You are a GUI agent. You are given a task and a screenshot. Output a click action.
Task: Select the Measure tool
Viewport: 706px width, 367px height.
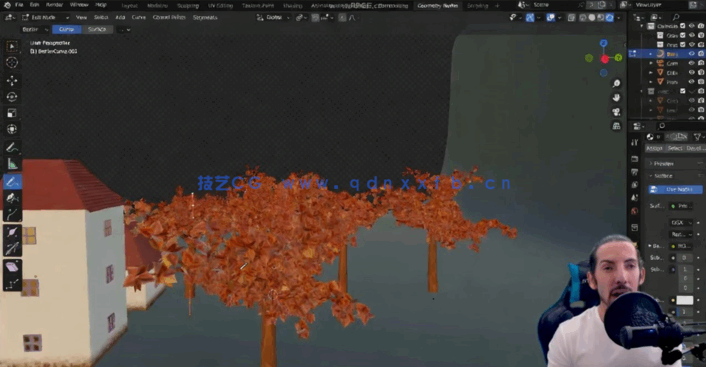12,164
